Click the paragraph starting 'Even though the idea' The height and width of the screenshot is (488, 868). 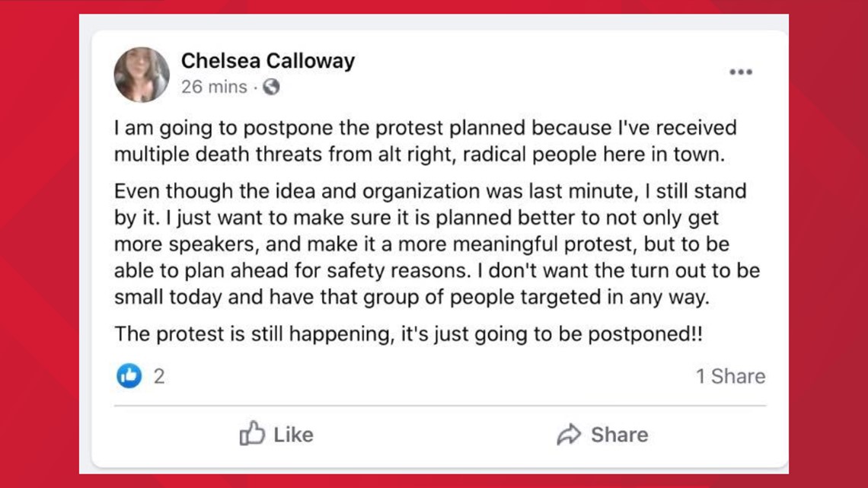tap(437, 244)
